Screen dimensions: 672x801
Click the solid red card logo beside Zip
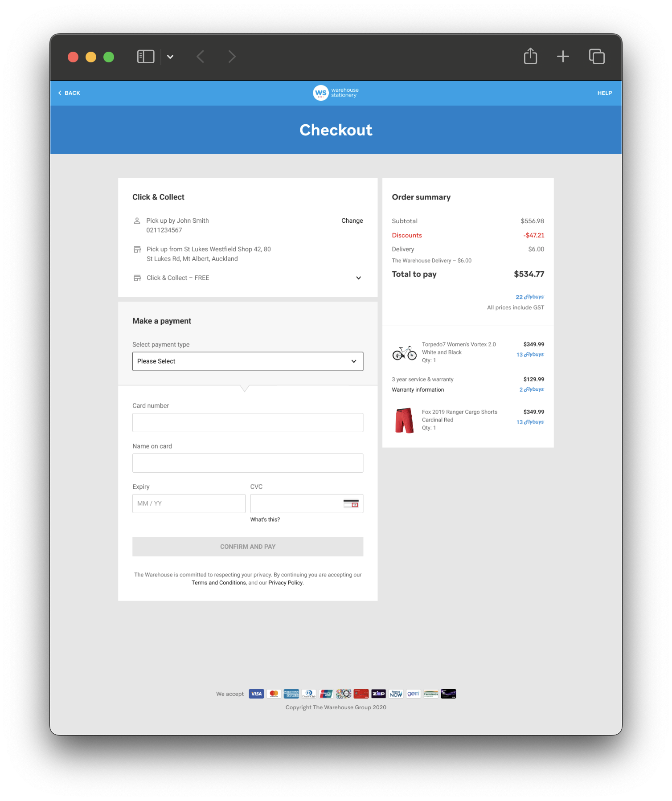pos(361,694)
